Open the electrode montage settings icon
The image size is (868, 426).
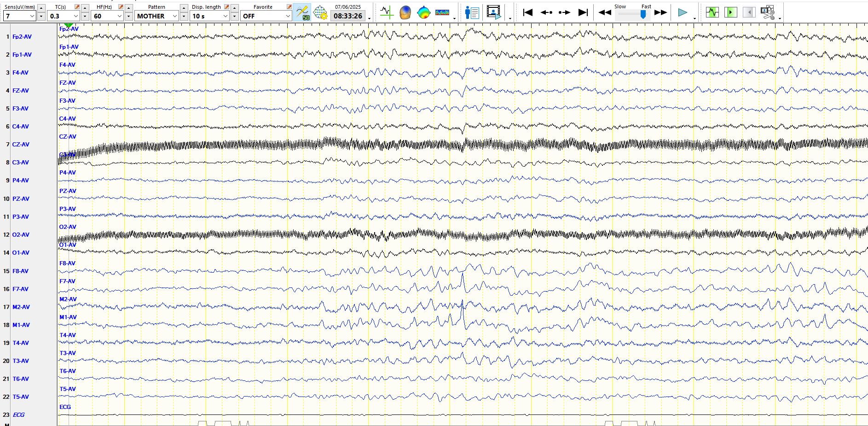pyautogui.click(x=320, y=12)
